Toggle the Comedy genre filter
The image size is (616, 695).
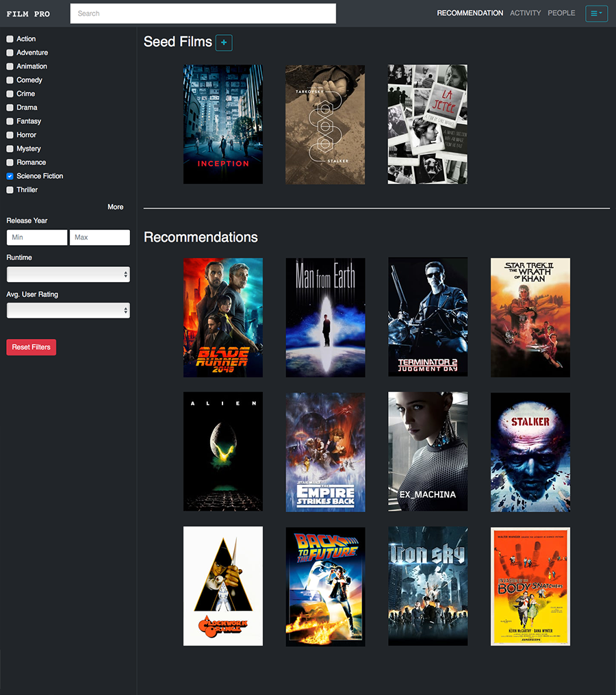pos(10,80)
